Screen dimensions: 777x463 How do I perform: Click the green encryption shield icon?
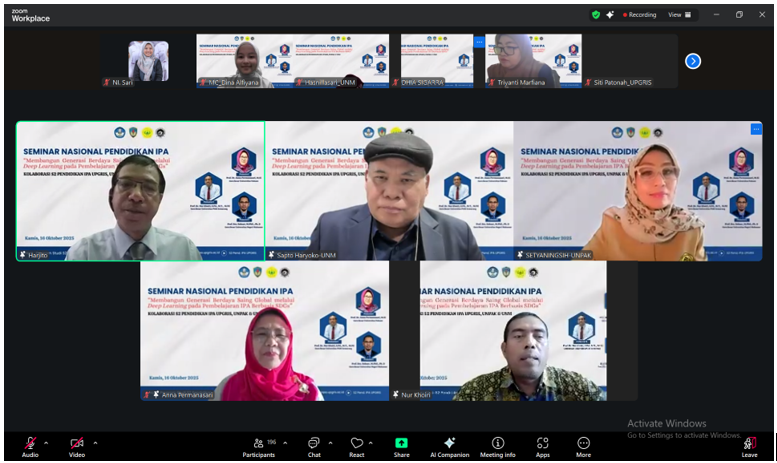(x=596, y=15)
